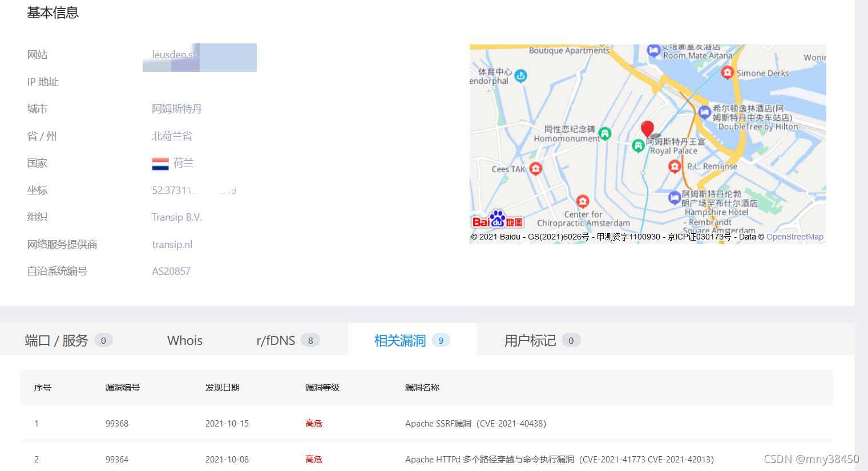Click the red location pin on the map
Screen dimensions: 868x471
(x=647, y=129)
